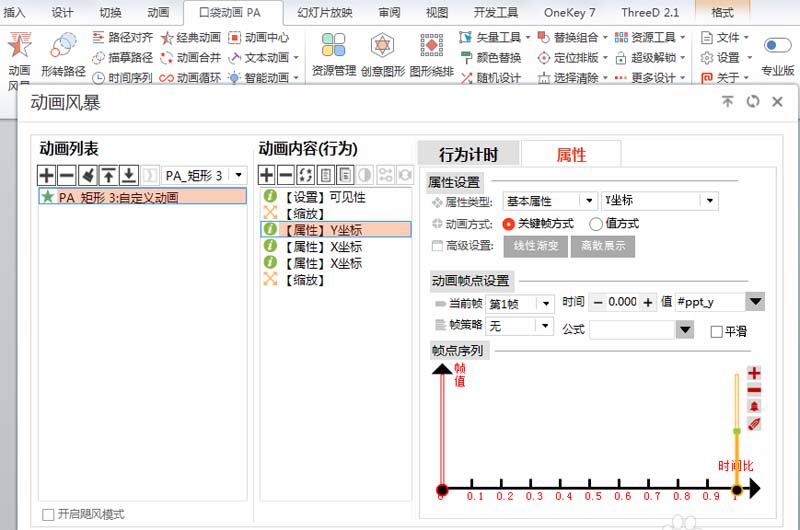Open the 形转路径 tool

pyautogui.click(x=63, y=55)
